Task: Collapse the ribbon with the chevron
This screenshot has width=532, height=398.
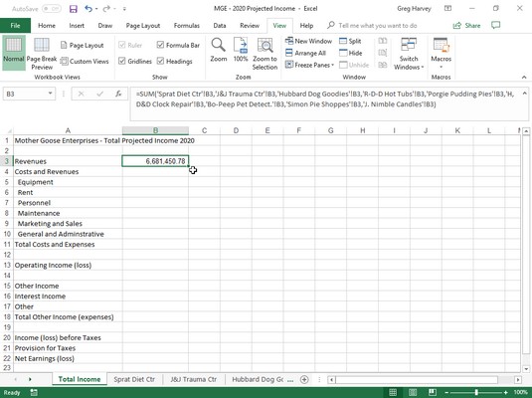Action: coord(524,78)
